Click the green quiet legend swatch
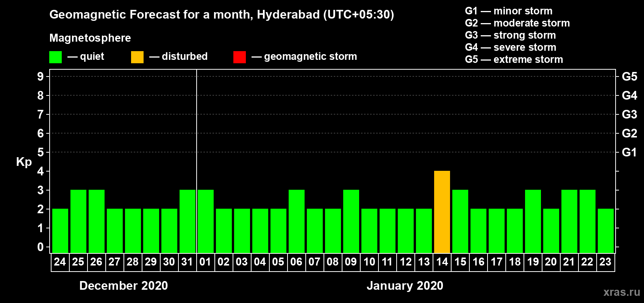This screenshot has height=303, width=644. tap(56, 57)
